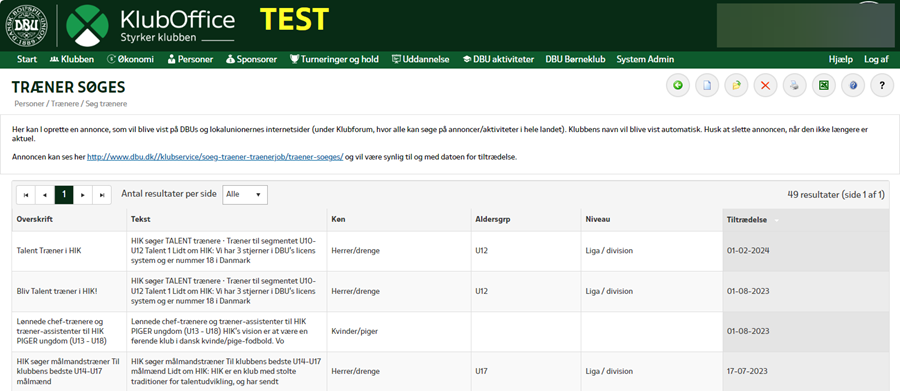Open the dbu.dk traener-soeges hyperlink
This screenshot has height=391, width=900.
[x=215, y=157]
